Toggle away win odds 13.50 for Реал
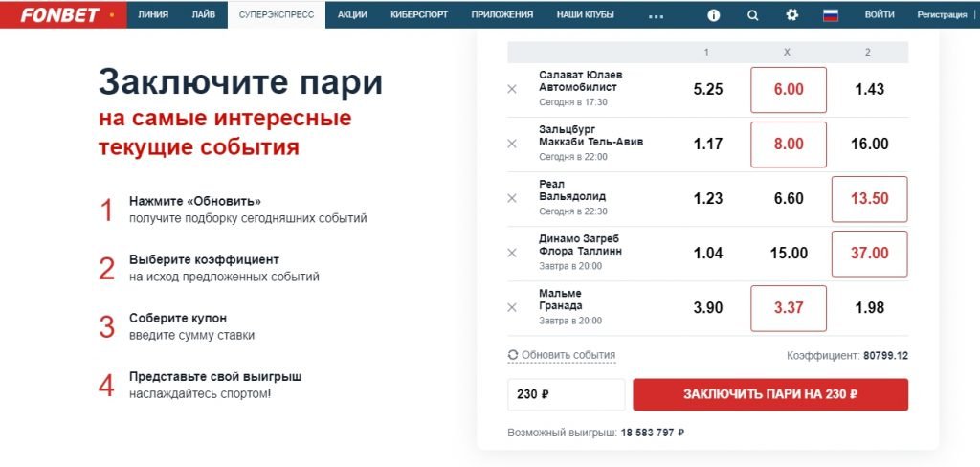This screenshot has width=980, height=467. coord(869,199)
